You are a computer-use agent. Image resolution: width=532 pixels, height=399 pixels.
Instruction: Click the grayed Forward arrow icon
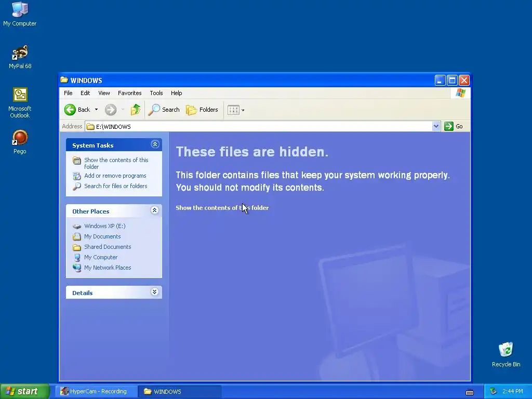coord(111,110)
